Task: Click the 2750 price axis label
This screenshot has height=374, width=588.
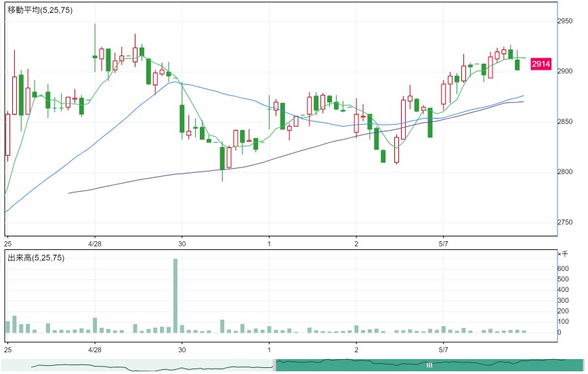Action: tap(565, 222)
